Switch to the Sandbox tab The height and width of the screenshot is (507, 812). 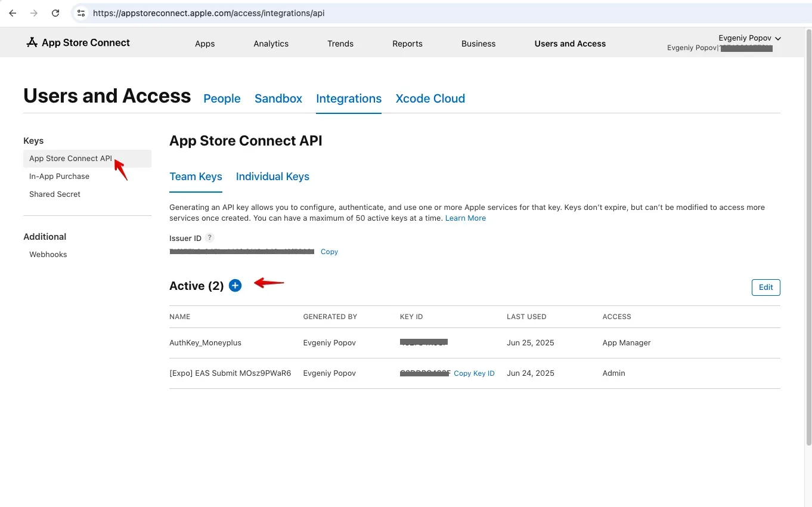278,98
